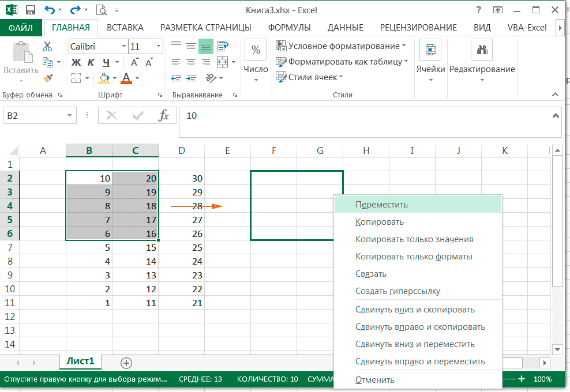Toggle italic К formatting
570x392 pixels.
pos(91,62)
